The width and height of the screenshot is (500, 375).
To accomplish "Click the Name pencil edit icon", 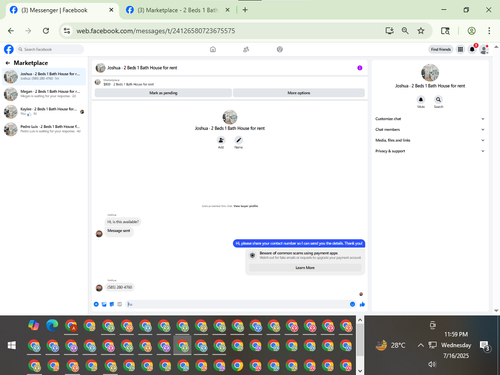I will 238,140.
